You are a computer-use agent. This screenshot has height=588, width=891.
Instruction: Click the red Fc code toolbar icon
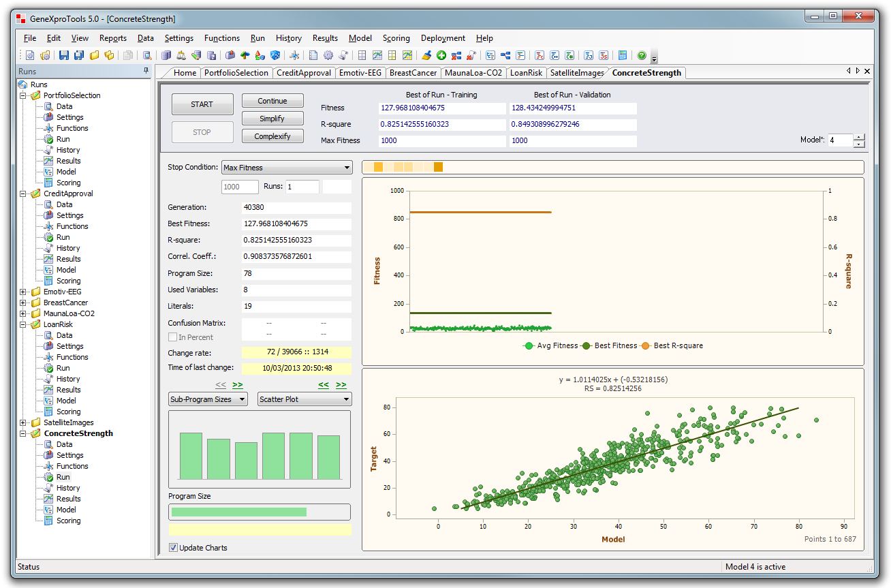pos(540,55)
